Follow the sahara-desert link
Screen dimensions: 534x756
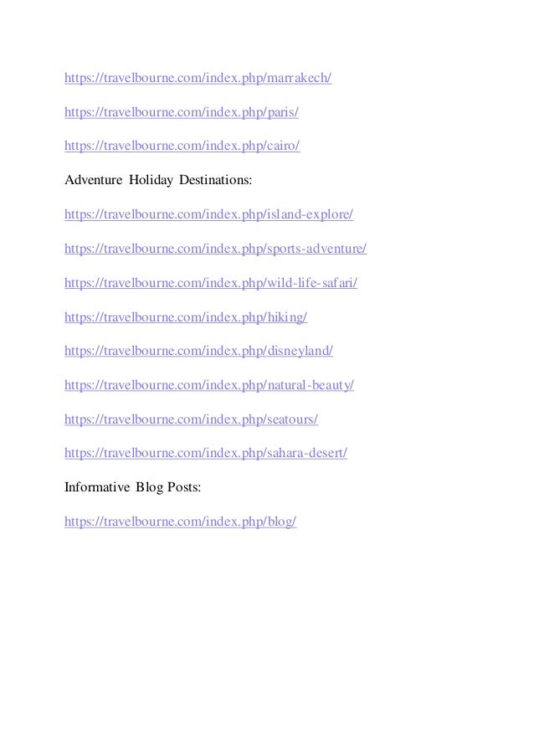click(206, 453)
